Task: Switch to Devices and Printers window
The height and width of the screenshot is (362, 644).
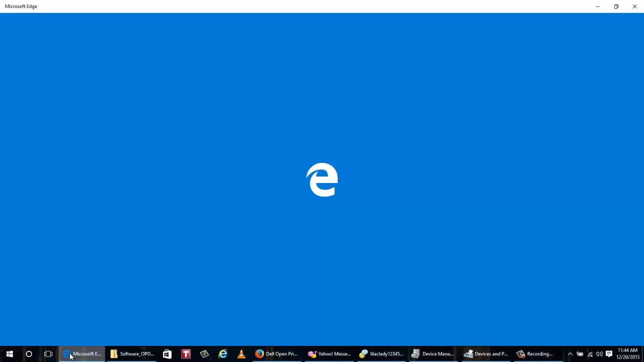Action: (486, 354)
